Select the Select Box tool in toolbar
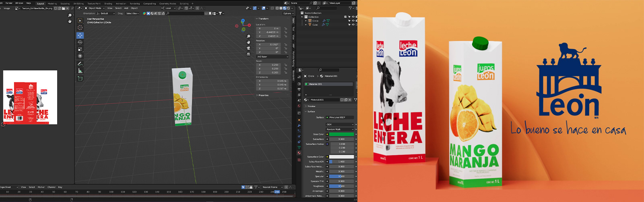The height and width of the screenshot is (202, 644). coord(80,21)
